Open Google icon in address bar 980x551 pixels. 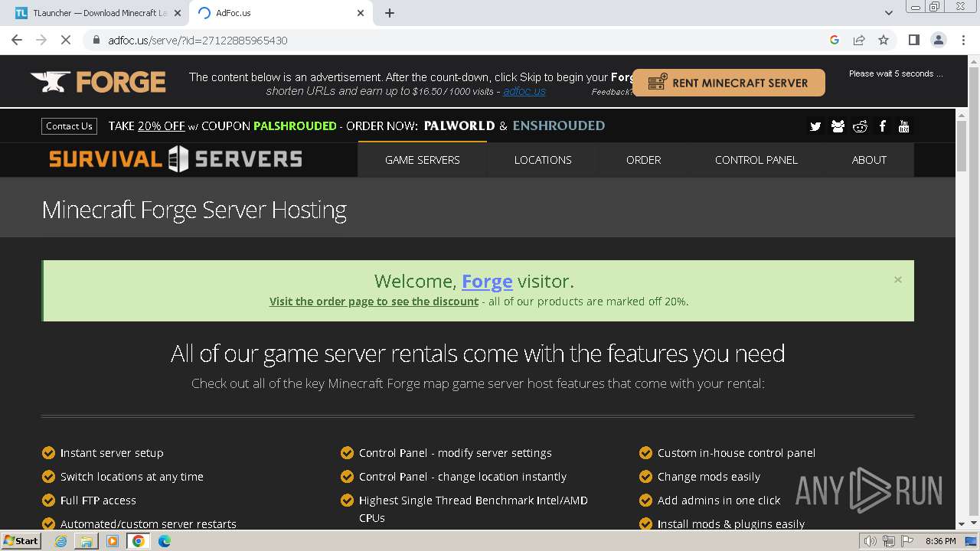click(835, 40)
